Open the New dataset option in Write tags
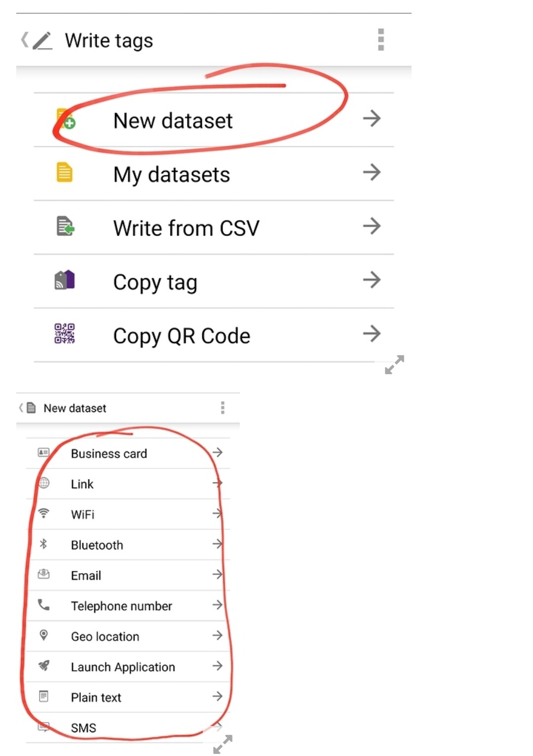 click(214, 120)
